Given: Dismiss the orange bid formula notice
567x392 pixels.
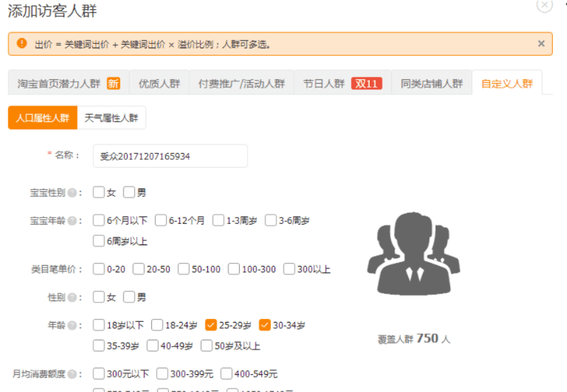Looking at the screenshot, I should coord(541,44).
